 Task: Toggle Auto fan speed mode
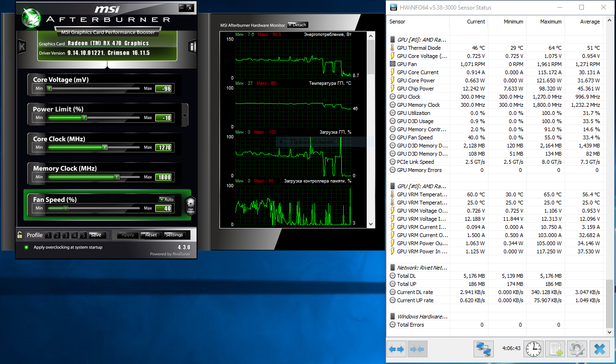(167, 199)
